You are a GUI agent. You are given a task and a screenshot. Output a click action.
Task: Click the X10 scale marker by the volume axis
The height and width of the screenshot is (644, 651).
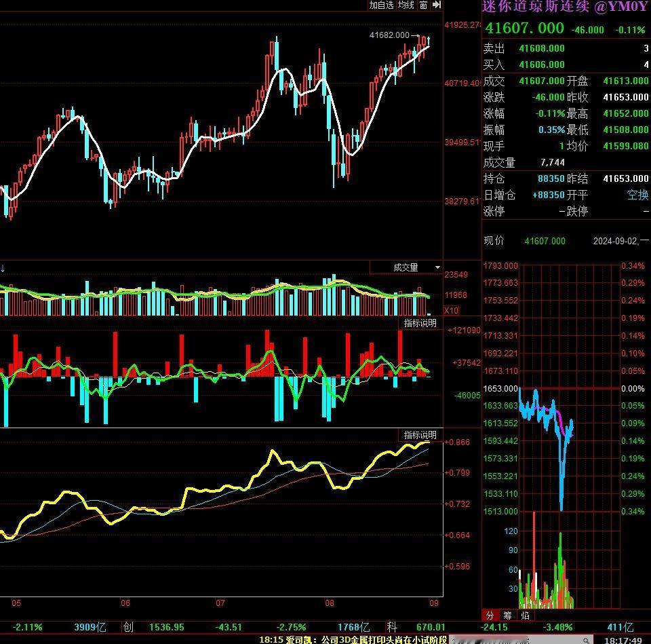click(452, 310)
